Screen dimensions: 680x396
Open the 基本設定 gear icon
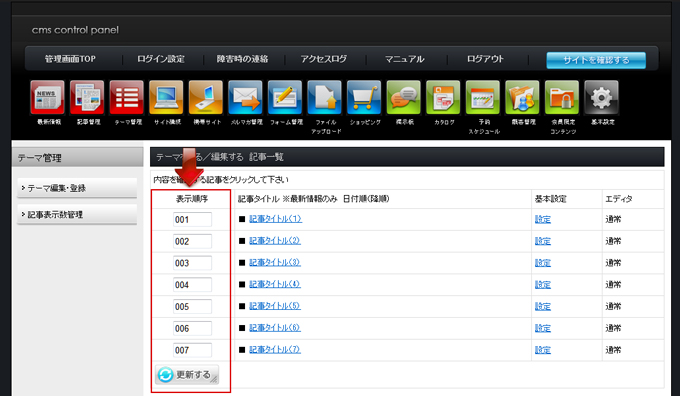pos(602,97)
